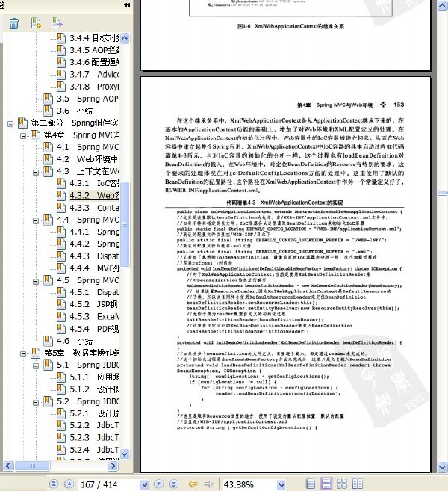
Task: Open the zoom level dropdown
Action: 281,484
